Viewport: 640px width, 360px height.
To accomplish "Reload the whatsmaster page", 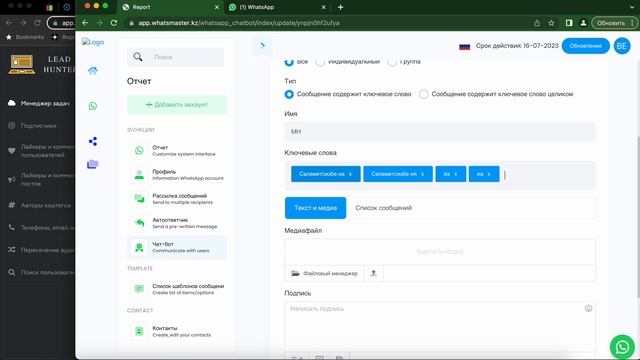I will (114, 23).
